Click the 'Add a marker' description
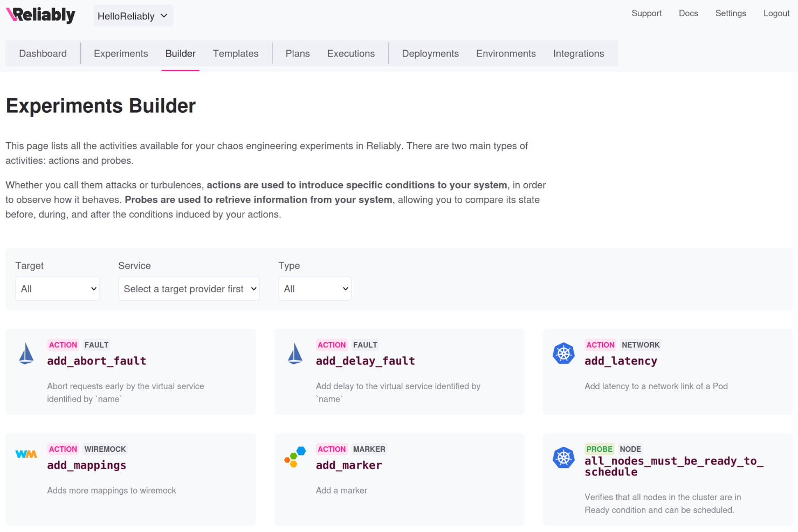 [341, 490]
